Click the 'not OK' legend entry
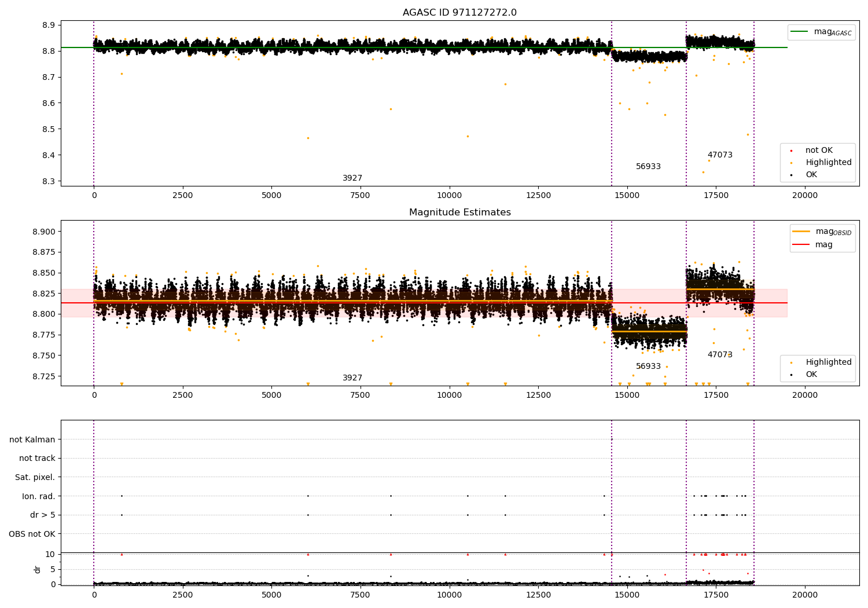The image size is (868, 608). (819, 151)
